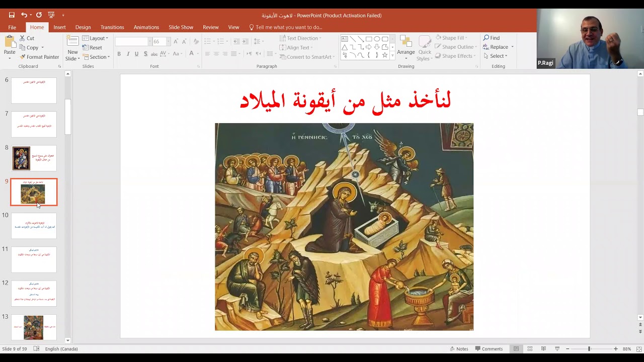Expand the Copy options arrow

(42, 48)
